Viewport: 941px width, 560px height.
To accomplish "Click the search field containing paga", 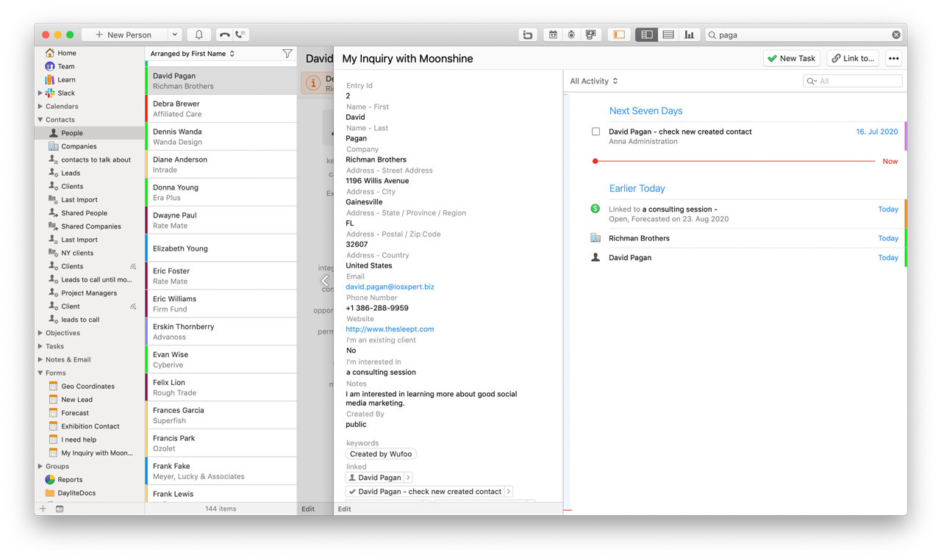I will point(804,35).
